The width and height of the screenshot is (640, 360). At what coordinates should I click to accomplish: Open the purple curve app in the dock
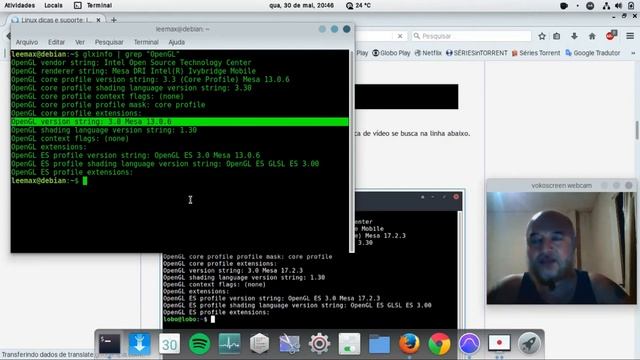[469, 344]
